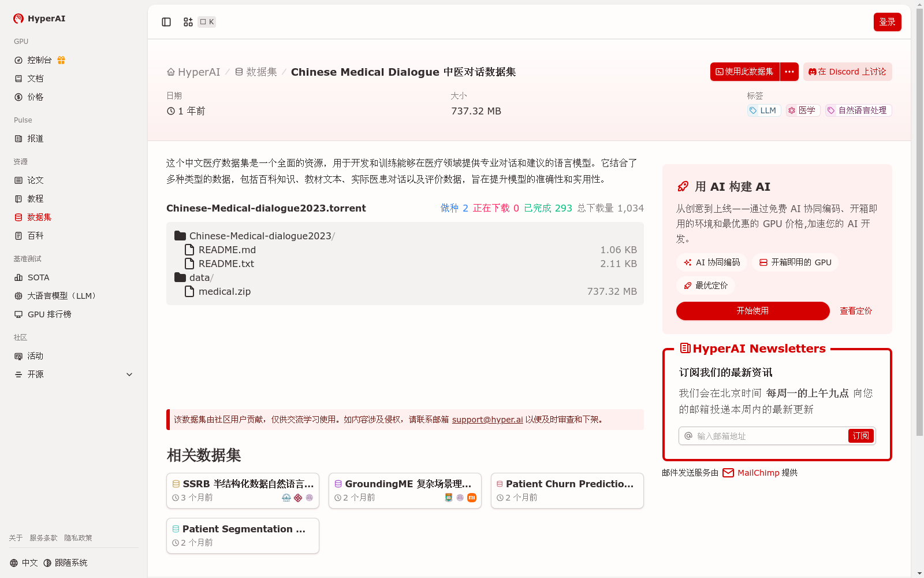
Task: Click the 开始使用 button
Action: 752,311
